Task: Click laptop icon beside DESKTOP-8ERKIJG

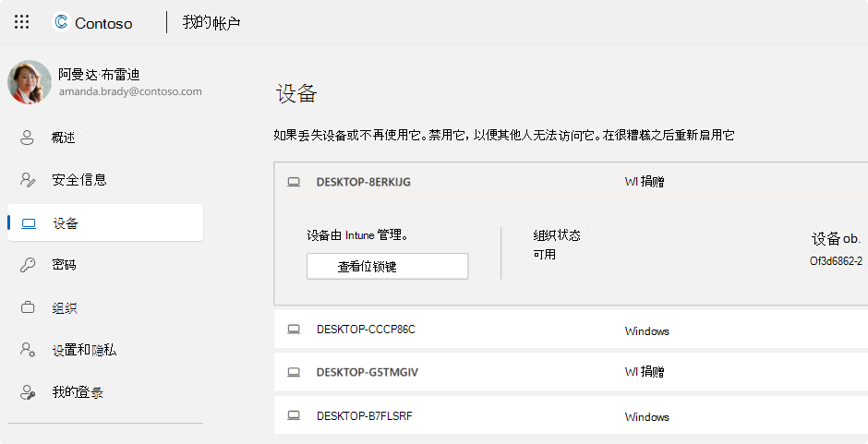Action: 294,182
